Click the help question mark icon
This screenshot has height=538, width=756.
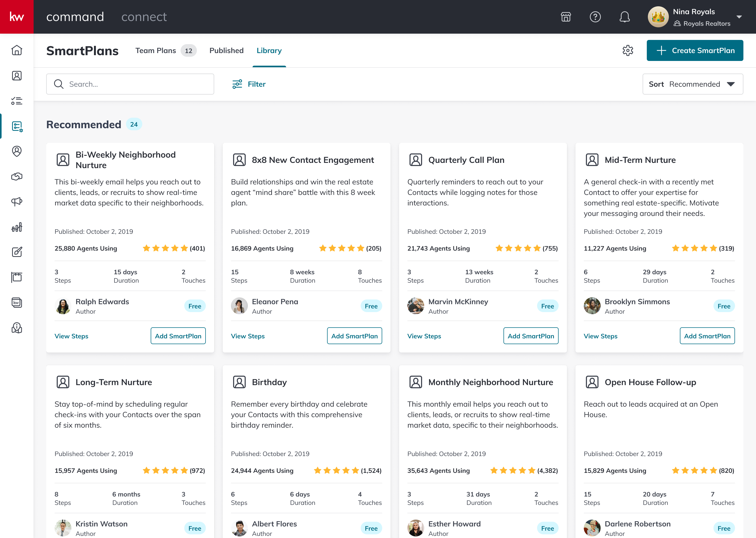595,17
